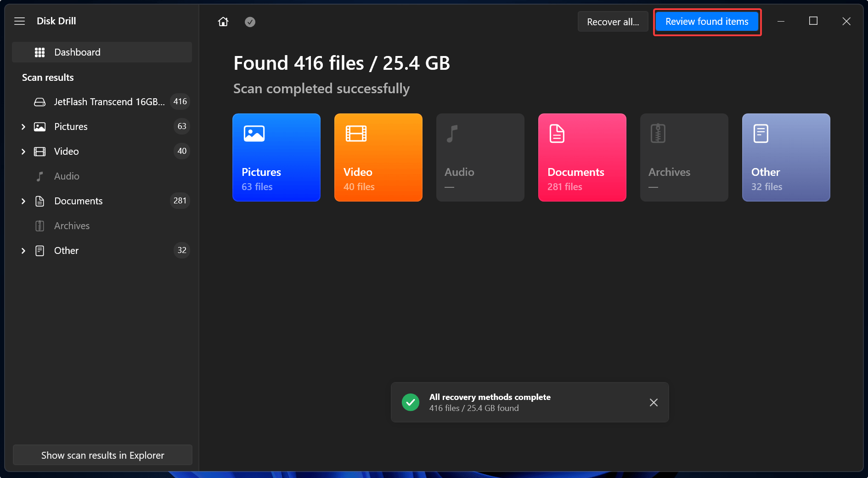The image size is (868, 478).
Task: Click Review found items button
Action: 707,22
